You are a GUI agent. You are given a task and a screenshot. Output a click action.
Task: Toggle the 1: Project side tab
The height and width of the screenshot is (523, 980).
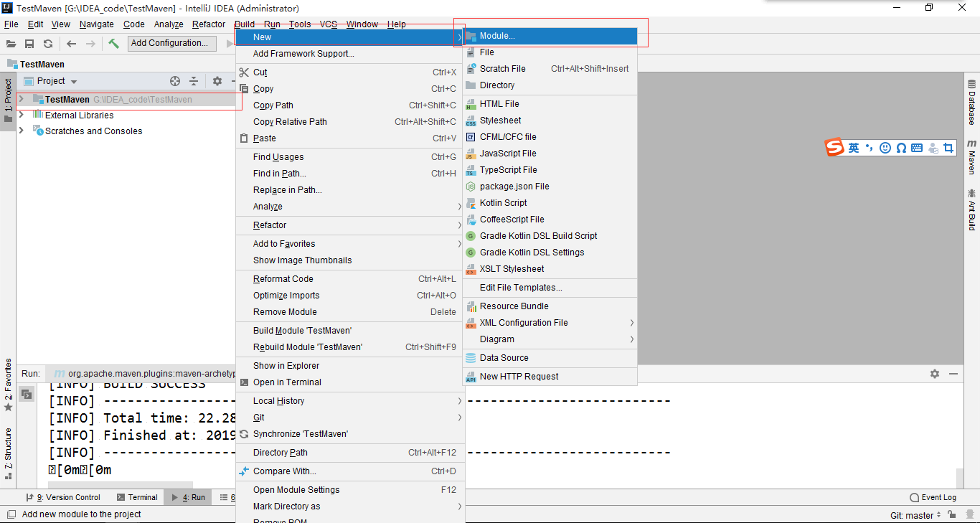[8, 100]
